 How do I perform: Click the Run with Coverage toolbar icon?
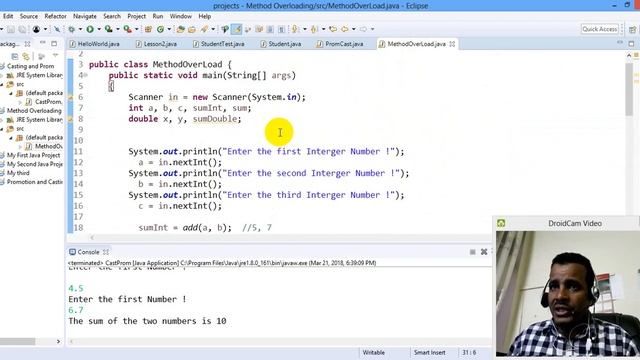pos(109,29)
